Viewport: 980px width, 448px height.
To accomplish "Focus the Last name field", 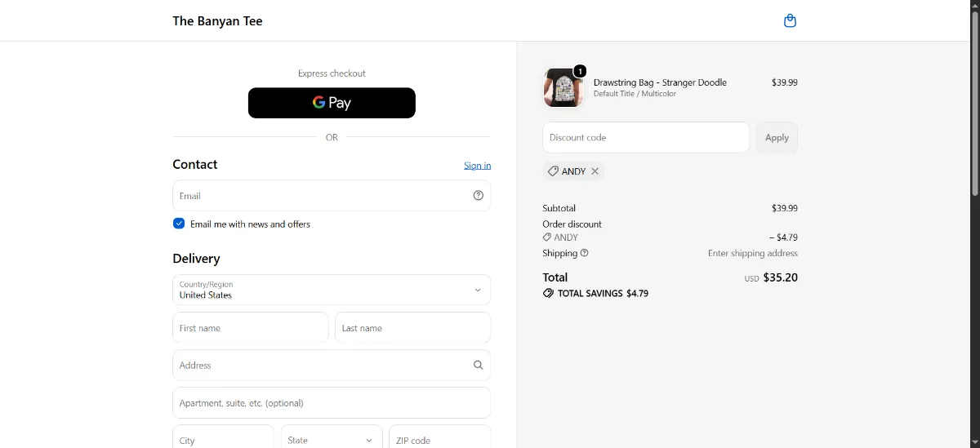I will tap(412, 328).
